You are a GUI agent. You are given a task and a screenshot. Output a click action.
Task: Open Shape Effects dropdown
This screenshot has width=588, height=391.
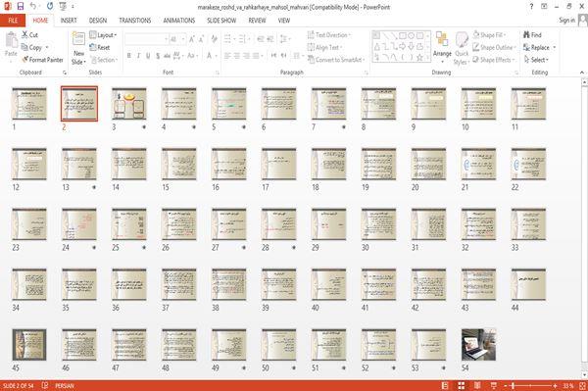494,60
